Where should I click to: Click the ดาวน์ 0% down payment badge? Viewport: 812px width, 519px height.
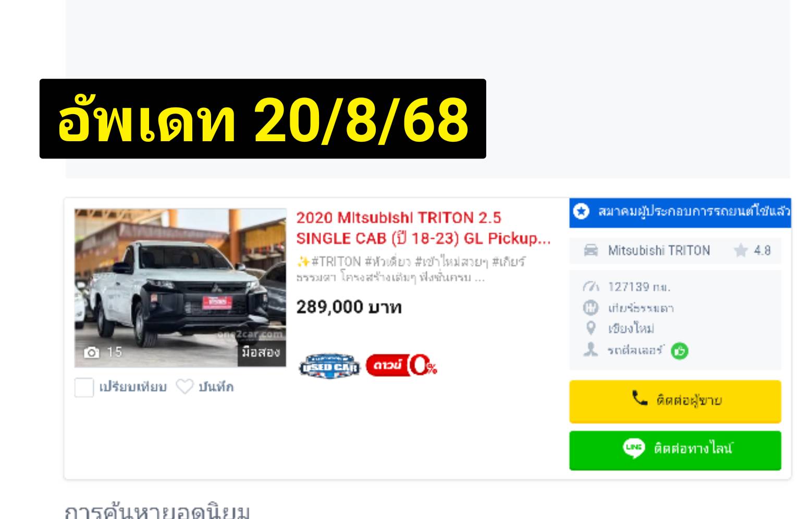click(x=402, y=365)
